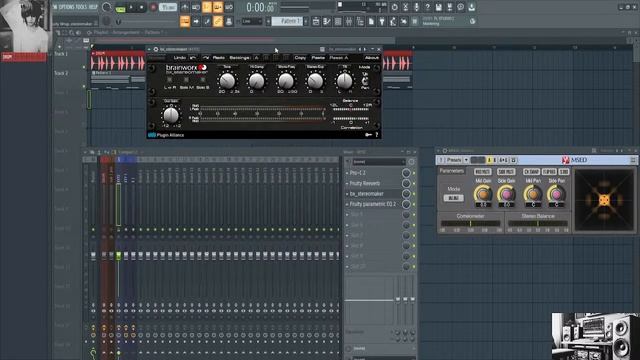Click Copy in bx_stereomaker toolbar
This screenshot has width=640, height=360.
[300, 58]
